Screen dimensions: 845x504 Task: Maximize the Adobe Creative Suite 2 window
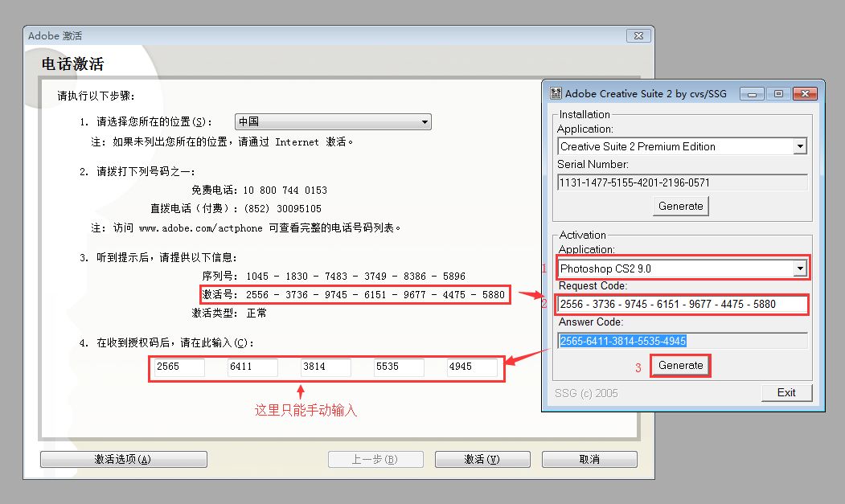[777, 93]
